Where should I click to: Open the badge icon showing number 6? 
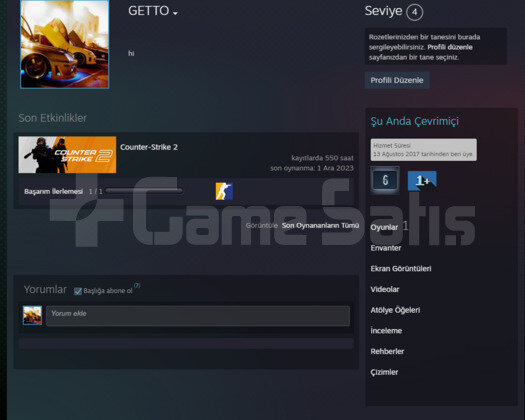[x=385, y=180]
